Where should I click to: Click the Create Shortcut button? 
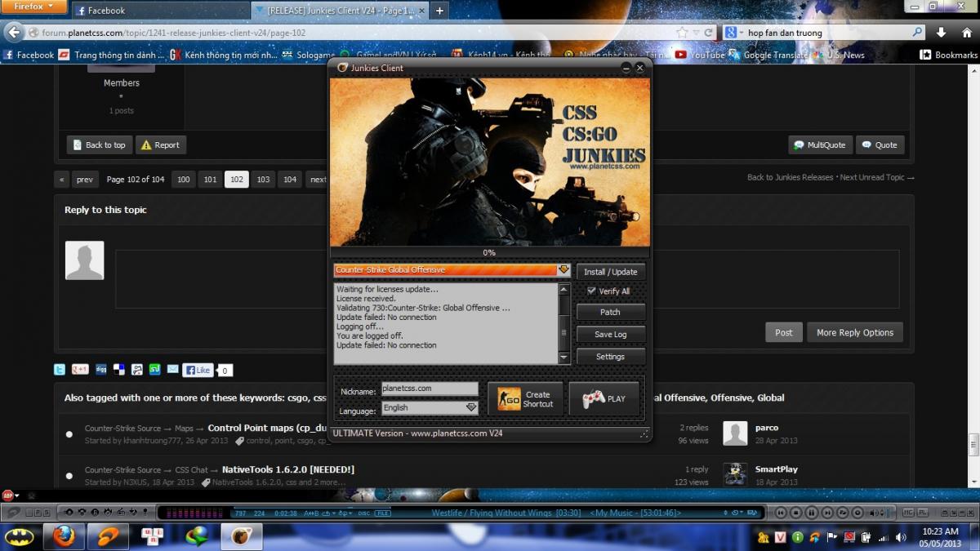[x=525, y=399]
